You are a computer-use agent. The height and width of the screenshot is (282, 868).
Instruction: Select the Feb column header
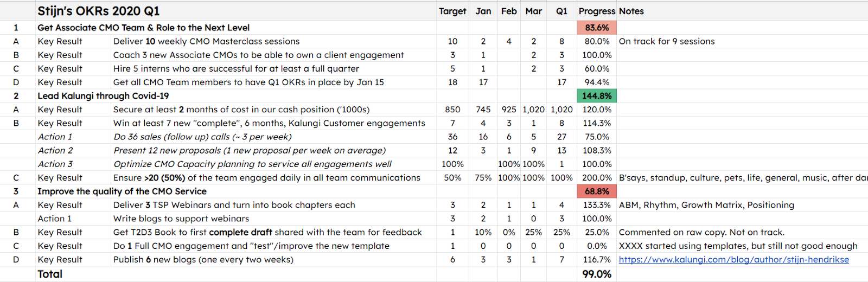[x=509, y=11]
